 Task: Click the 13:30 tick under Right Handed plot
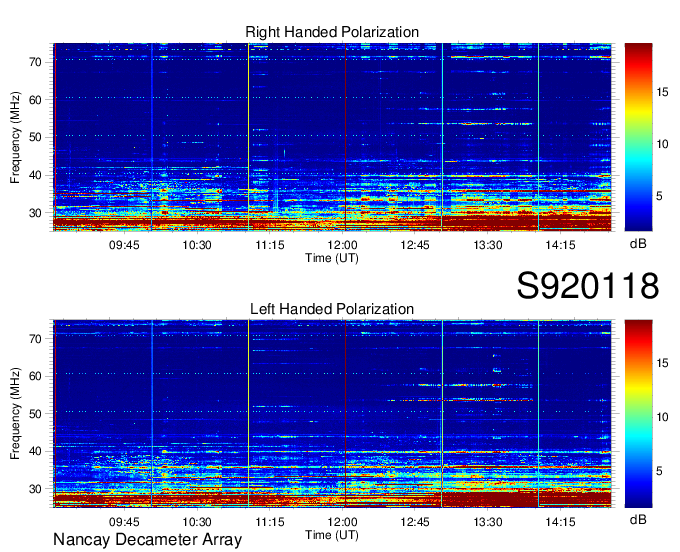(x=488, y=245)
